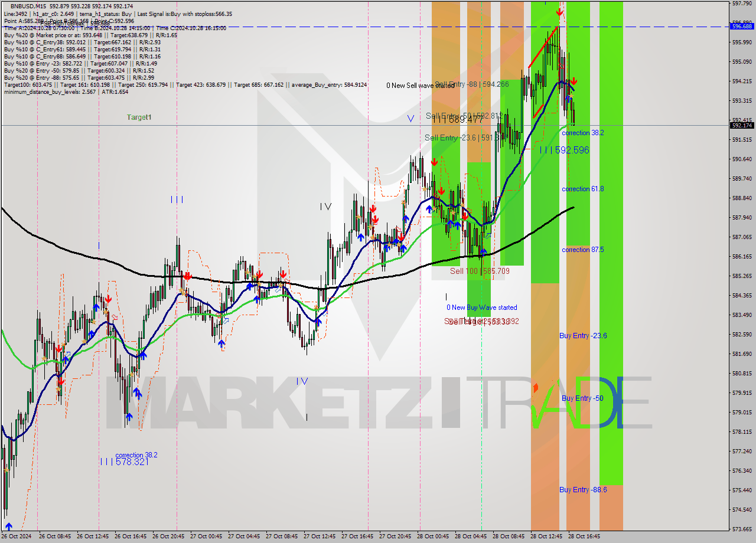The image size is (756, 543).
Task: Click the 581.690 price axis label
Action: point(742,354)
